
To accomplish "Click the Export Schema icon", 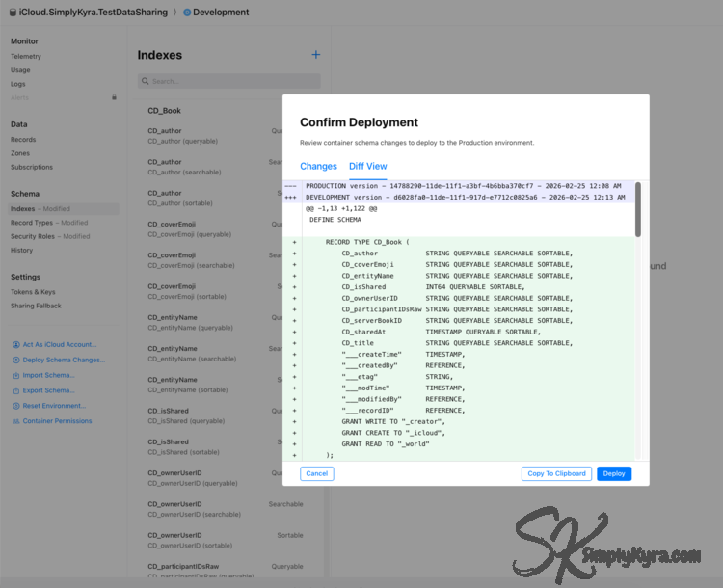I will click(x=16, y=390).
